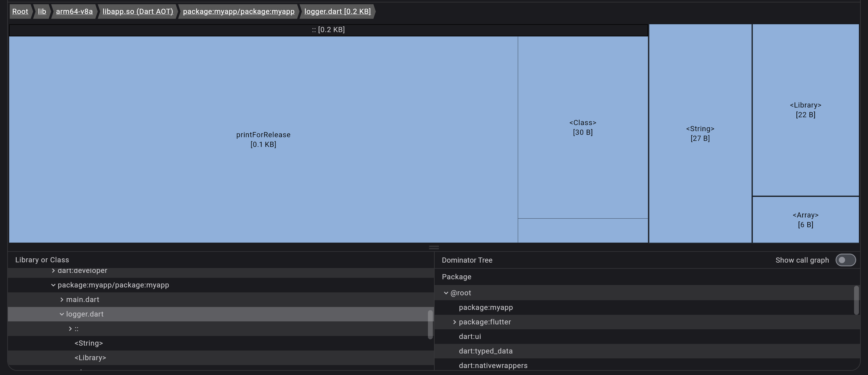Click the Root breadcrumb
Viewport: 868px width, 375px height.
[20, 12]
